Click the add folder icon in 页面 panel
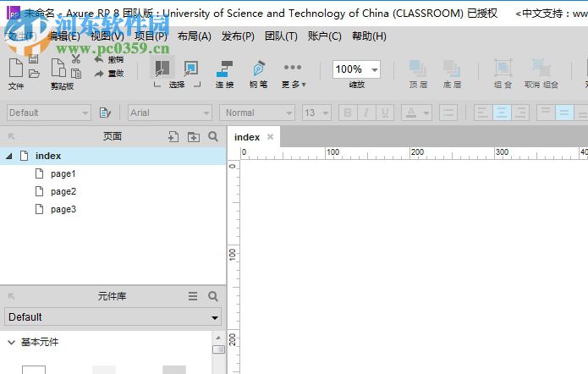The image size is (588, 374). coord(194,137)
